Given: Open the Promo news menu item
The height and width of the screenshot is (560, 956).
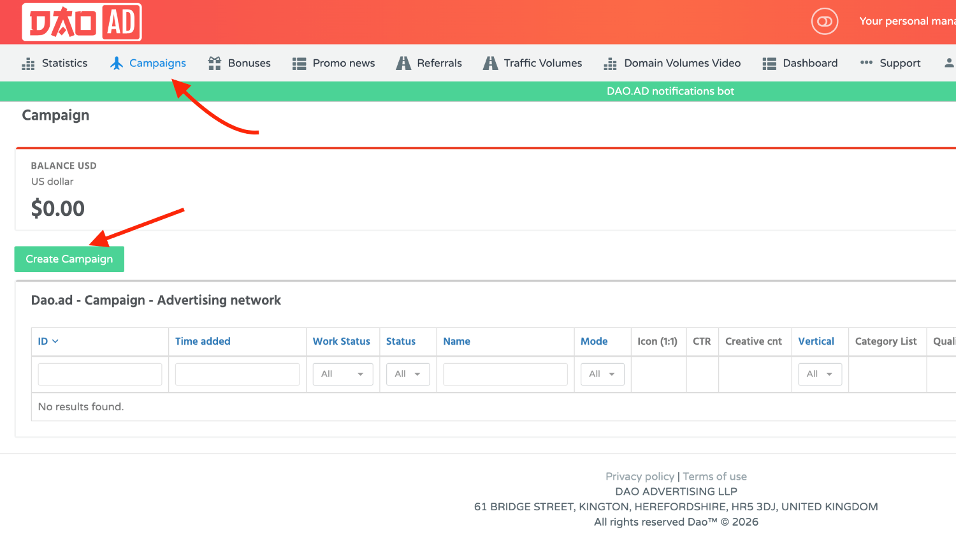Looking at the screenshot, I should click(x=344, y=63).
